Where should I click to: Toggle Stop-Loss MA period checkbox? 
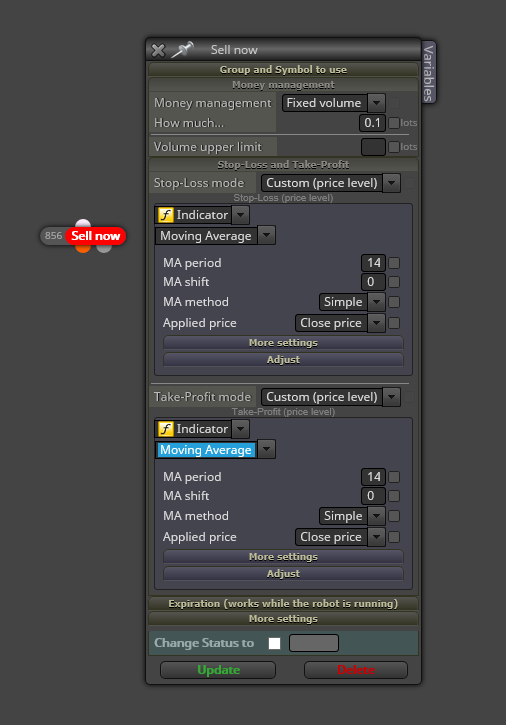[x=394, y=263]
